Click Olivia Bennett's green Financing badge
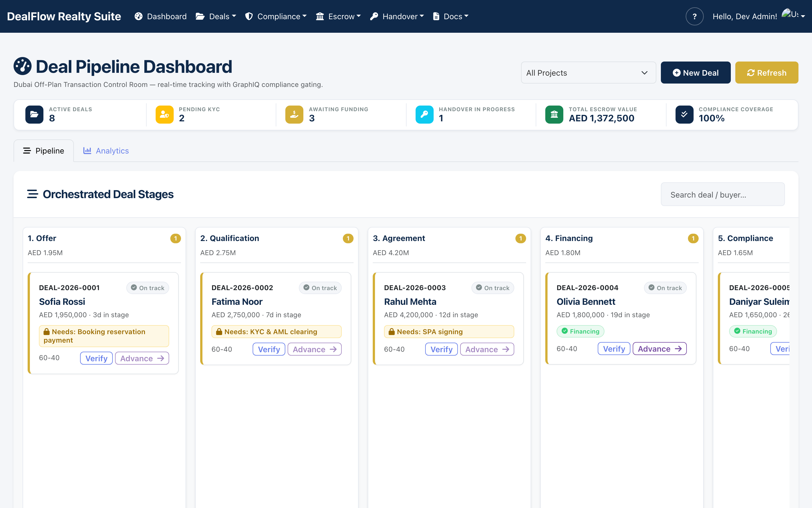Viewport: 812px width, 508px height. 581,331
